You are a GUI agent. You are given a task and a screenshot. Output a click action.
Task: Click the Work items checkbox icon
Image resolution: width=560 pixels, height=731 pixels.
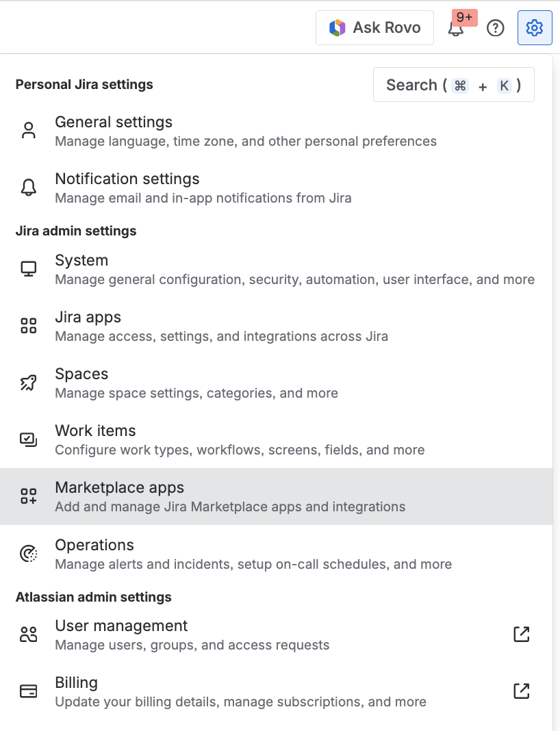[28, 439]
